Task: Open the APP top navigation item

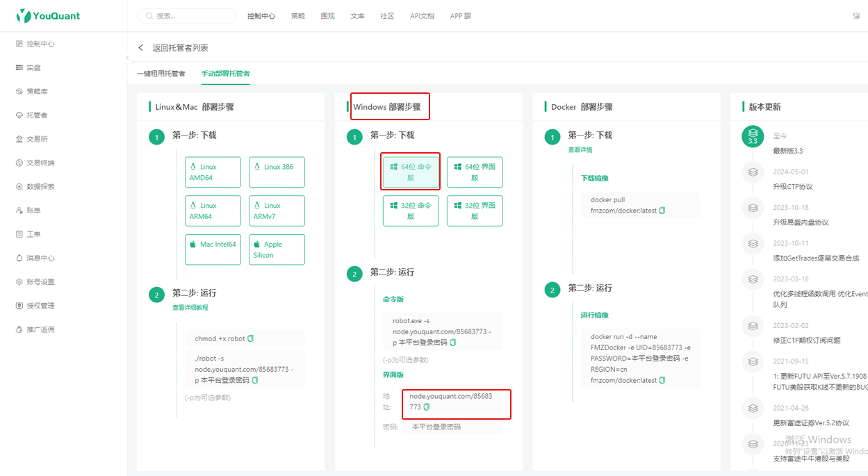Action: tap(460, 16)
